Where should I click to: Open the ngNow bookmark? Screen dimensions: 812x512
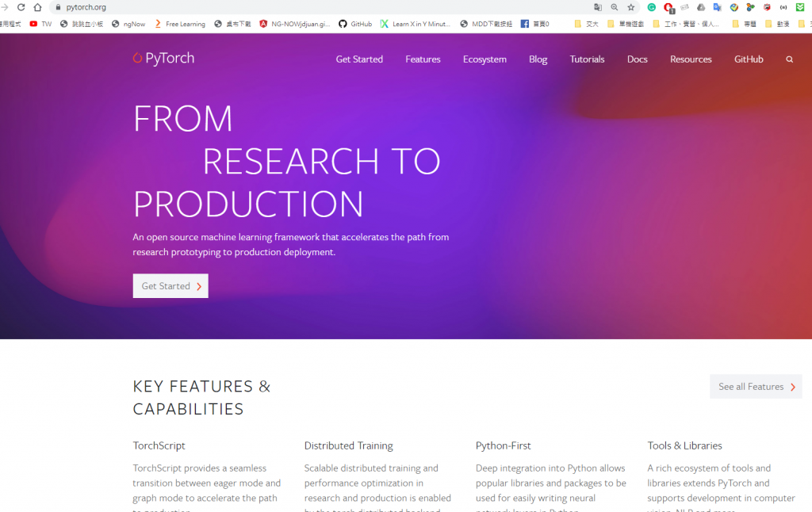tap(128, 24)
